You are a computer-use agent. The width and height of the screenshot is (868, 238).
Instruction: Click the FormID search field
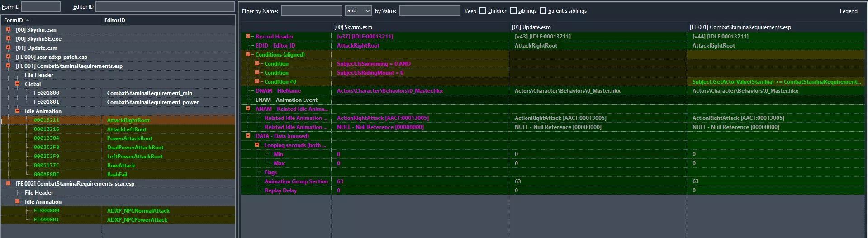pyautogui.click(x=41, y=7)
